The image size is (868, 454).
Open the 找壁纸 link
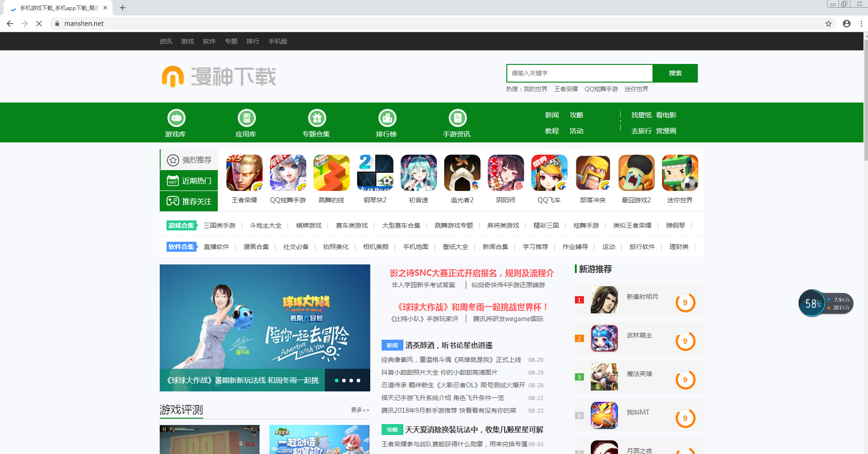[x=642, y=115]
